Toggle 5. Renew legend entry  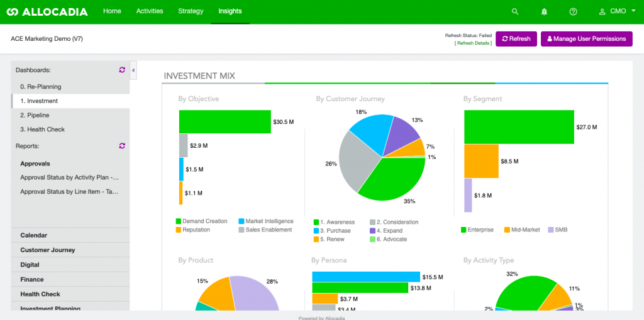pyautogui.click(x=329, y=239)
